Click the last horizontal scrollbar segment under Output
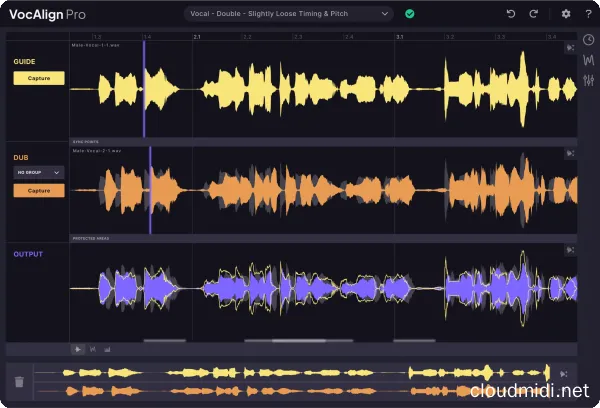This screenshot has width=600, height=408. point(414,340)
